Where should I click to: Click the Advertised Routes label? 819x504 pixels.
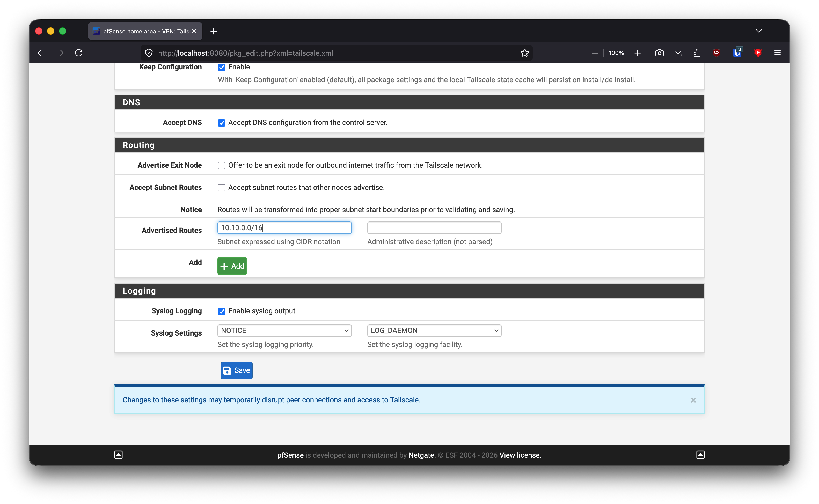171,230
